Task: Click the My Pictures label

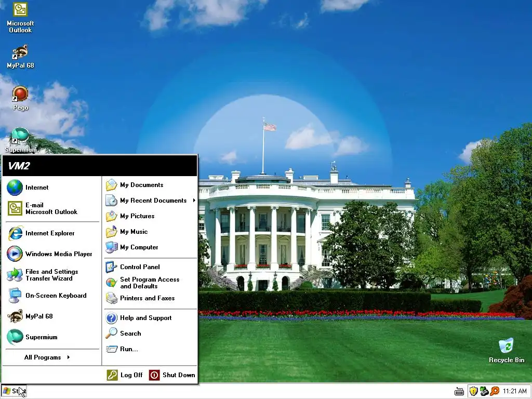Action: (x=137, y=216)
